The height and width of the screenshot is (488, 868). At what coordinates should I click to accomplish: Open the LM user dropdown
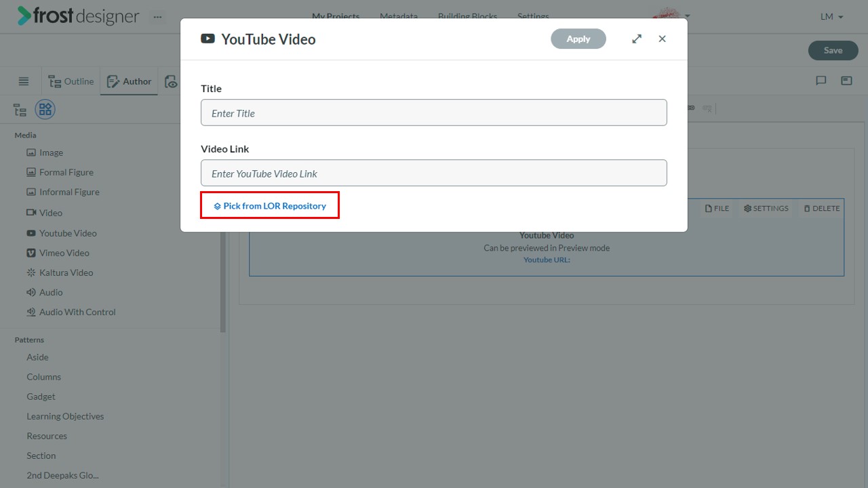click(x=832, y=16)
